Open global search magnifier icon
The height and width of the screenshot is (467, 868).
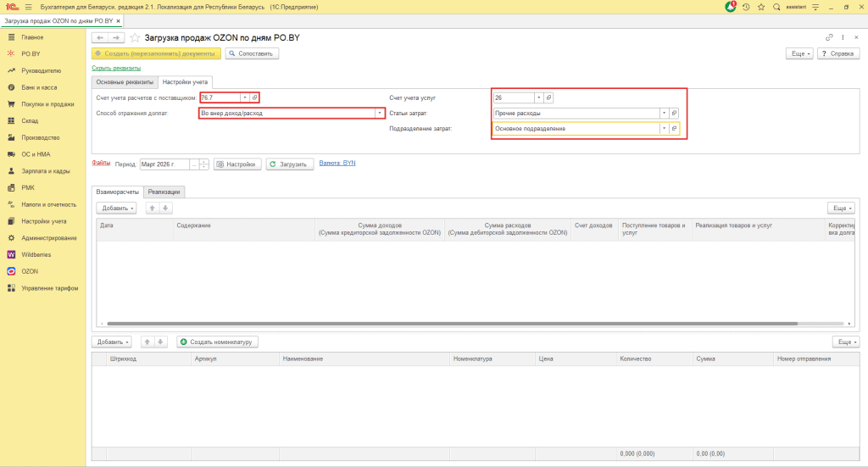pyautogui.click(x=776, y=7)
